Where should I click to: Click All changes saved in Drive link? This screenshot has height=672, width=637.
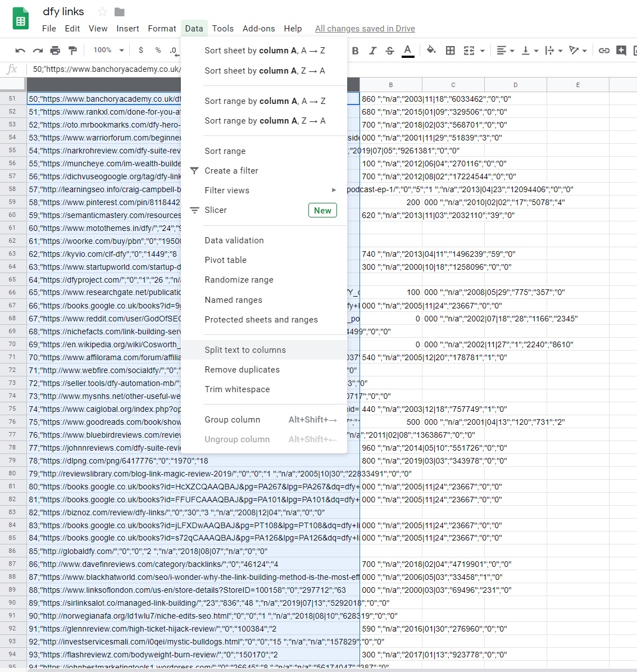365,28
